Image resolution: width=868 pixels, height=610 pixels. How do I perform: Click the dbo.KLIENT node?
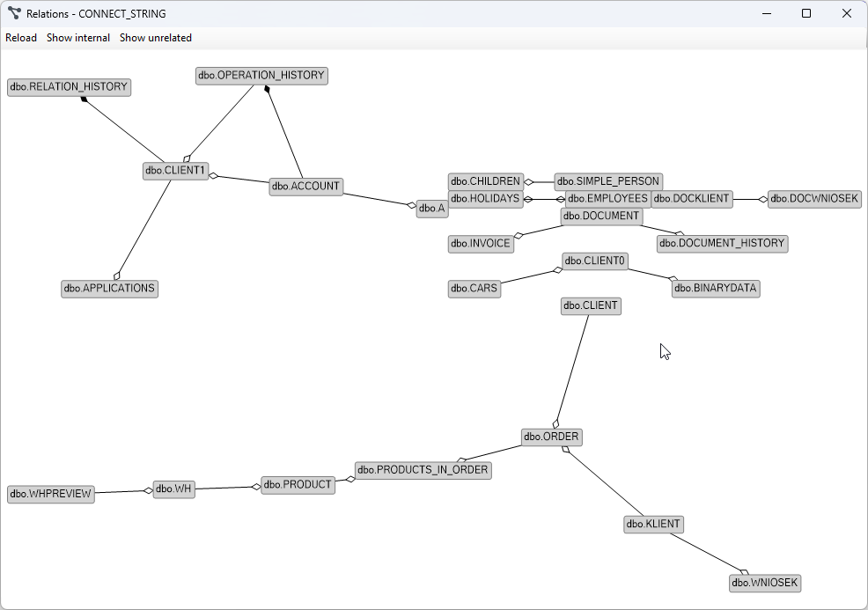click(653, 525)
